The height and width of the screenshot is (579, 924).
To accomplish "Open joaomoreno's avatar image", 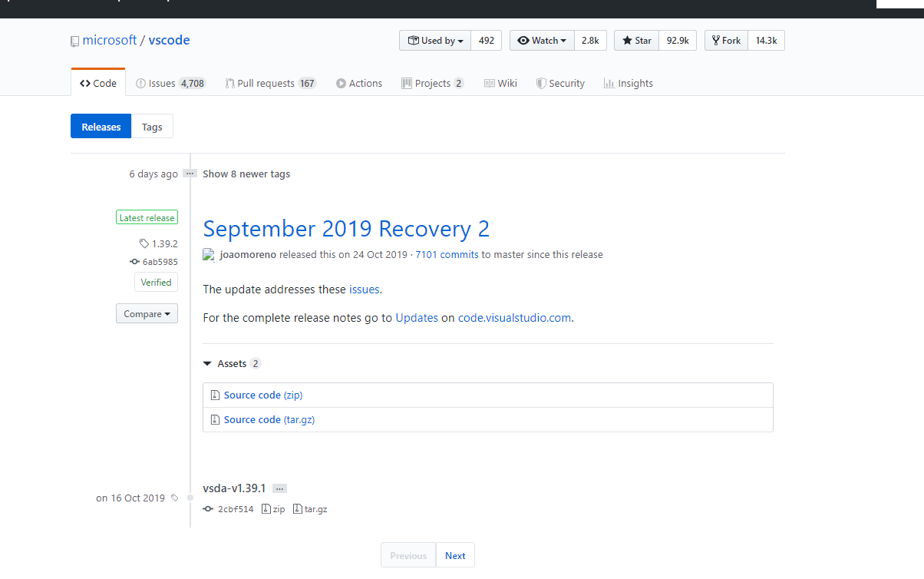I will [x=209, y=254].
